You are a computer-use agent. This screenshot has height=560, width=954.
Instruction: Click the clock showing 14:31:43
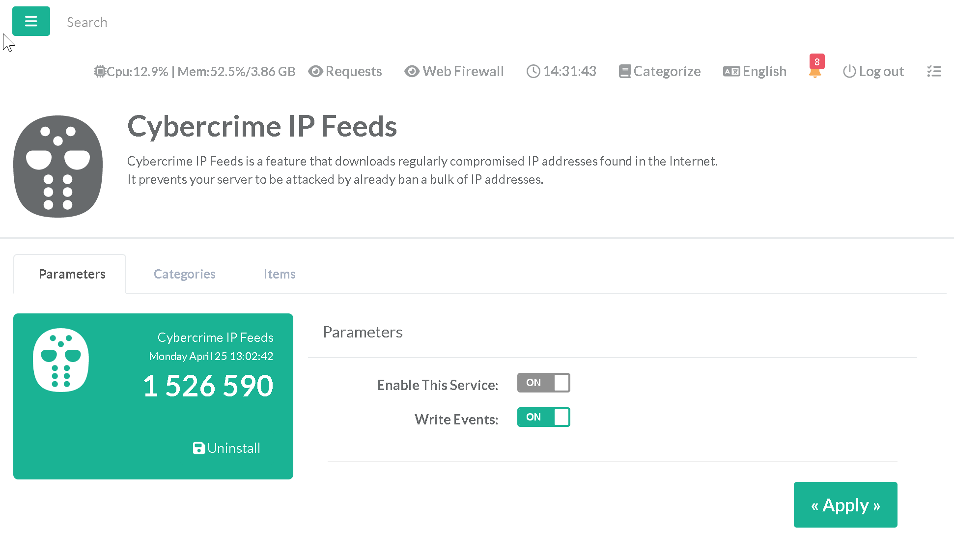561,72
